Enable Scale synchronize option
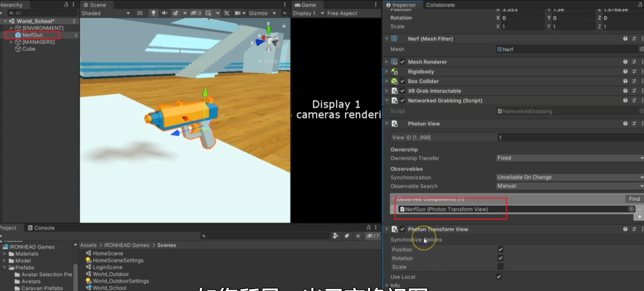 click(500, 267)
